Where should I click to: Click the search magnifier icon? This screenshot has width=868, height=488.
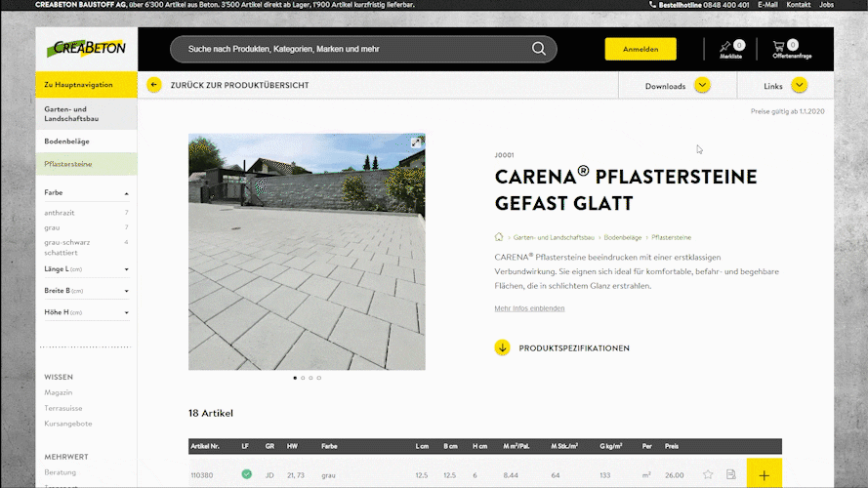pyautogui.click(x=539, y=49)
